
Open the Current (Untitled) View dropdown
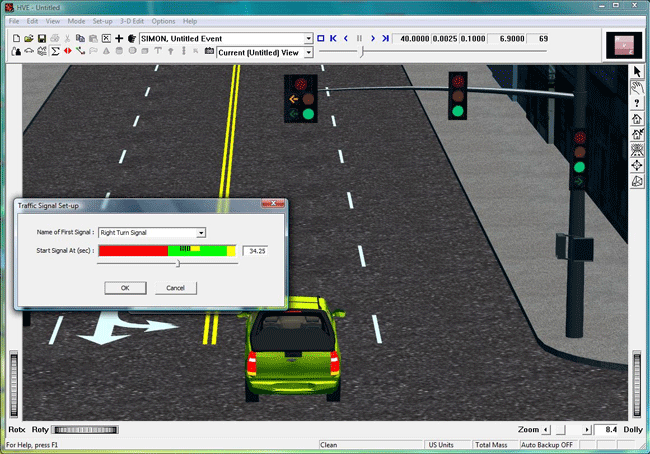[x=308, y=52]
